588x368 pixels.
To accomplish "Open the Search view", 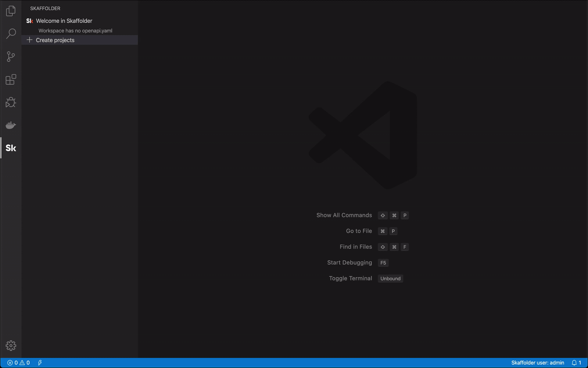I will (x=11, y=34).
